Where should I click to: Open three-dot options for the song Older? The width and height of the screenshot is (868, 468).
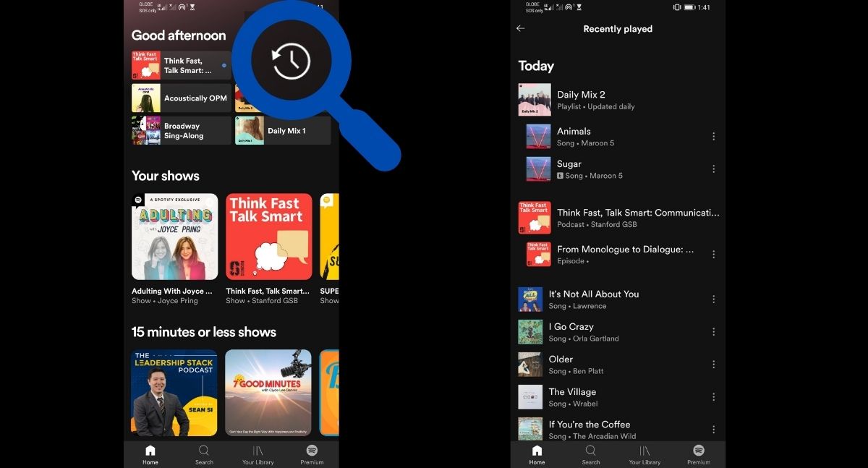coord(713,365)
